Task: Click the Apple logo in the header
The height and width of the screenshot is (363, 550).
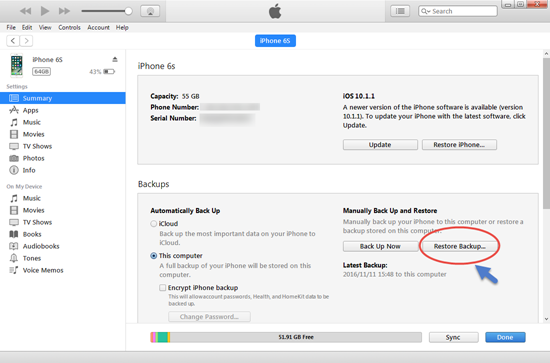Action: click(x=275, y=11)
